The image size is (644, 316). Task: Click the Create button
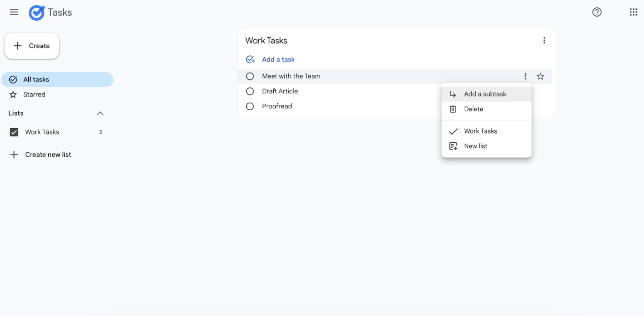pyautogui.click(x=32, y=46)
